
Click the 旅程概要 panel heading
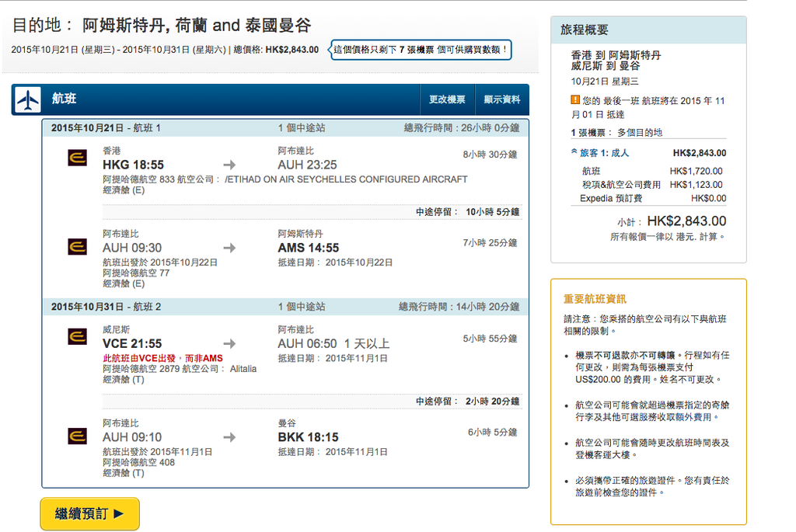tap(584, 30)
